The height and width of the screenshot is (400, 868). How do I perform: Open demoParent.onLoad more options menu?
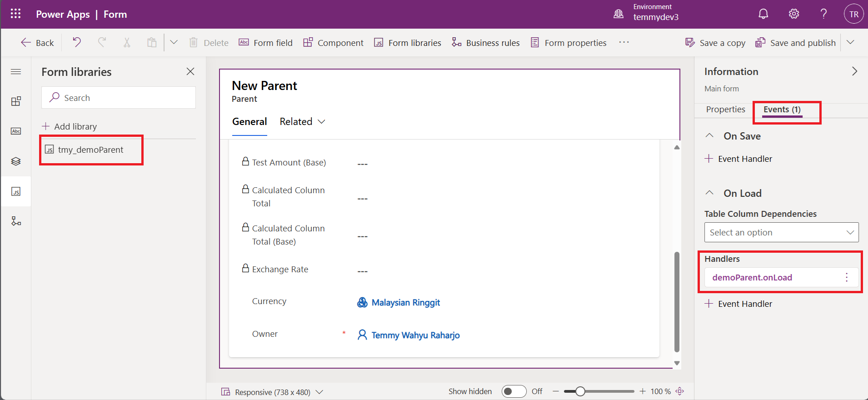[847, 277]
